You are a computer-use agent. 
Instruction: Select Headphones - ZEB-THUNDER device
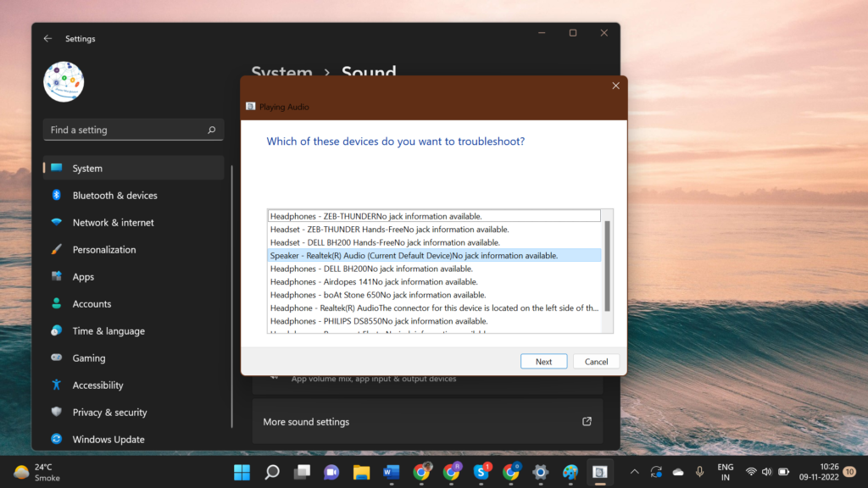(x=434, y=216)
